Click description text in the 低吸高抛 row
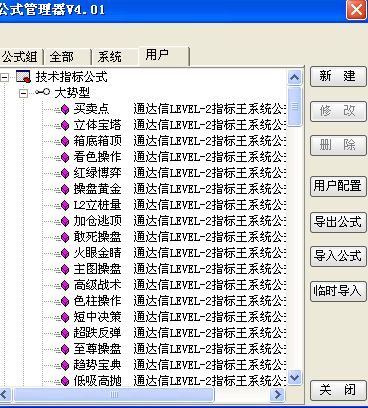This screenshot has width=368, height=408. point(210,381)
